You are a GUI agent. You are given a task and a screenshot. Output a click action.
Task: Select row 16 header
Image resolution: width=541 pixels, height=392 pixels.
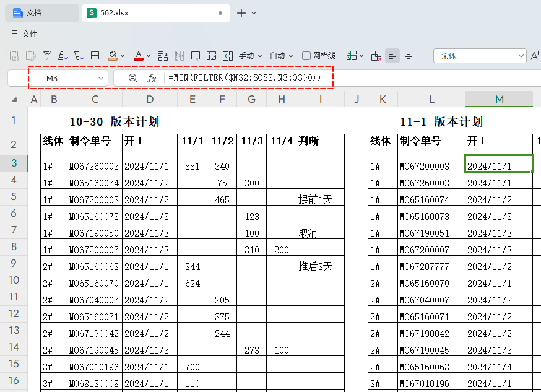click(14, 380)
